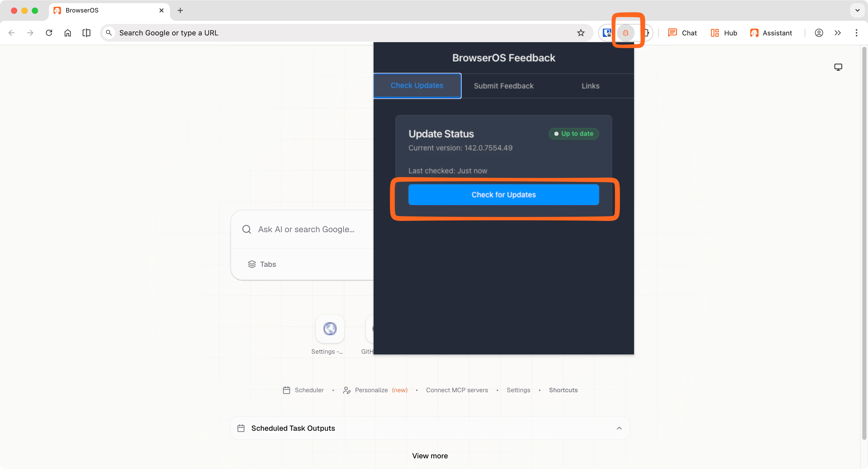
Task: Open Connect MCP servers link
Action: pyautogui.click(x=457, y=390)
